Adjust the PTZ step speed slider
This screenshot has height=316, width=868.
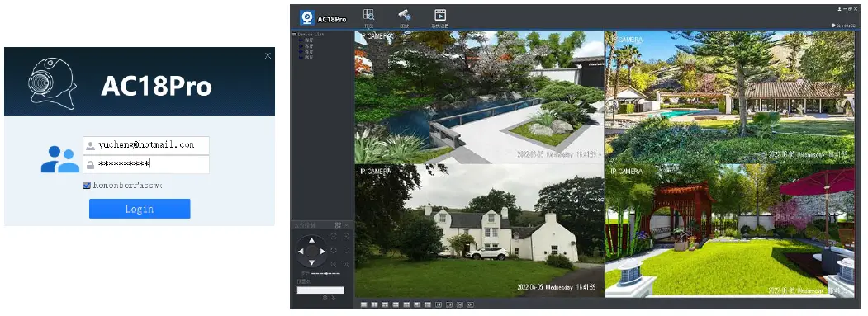325,273
